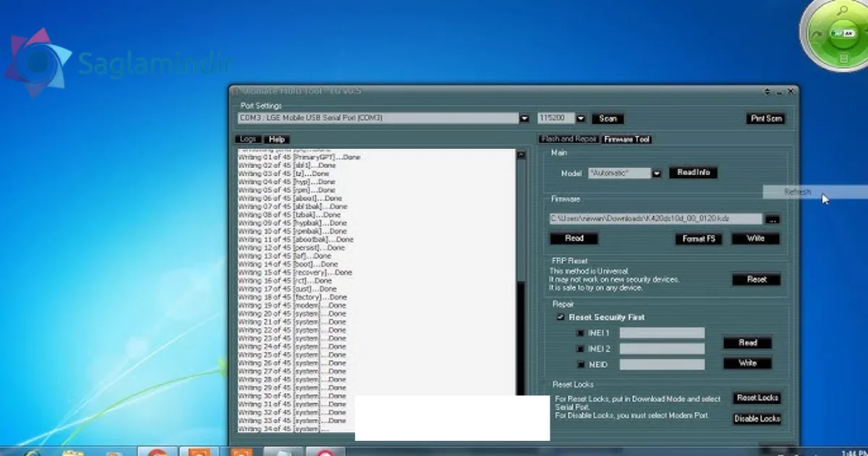
Task: Click the Scan button
Action: (608, 118)
